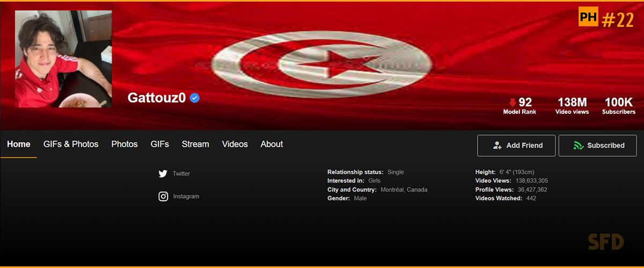The height and width of the screenshot is (268, 644).
Task: Switch to the About tab
Action: pos(272,144)
